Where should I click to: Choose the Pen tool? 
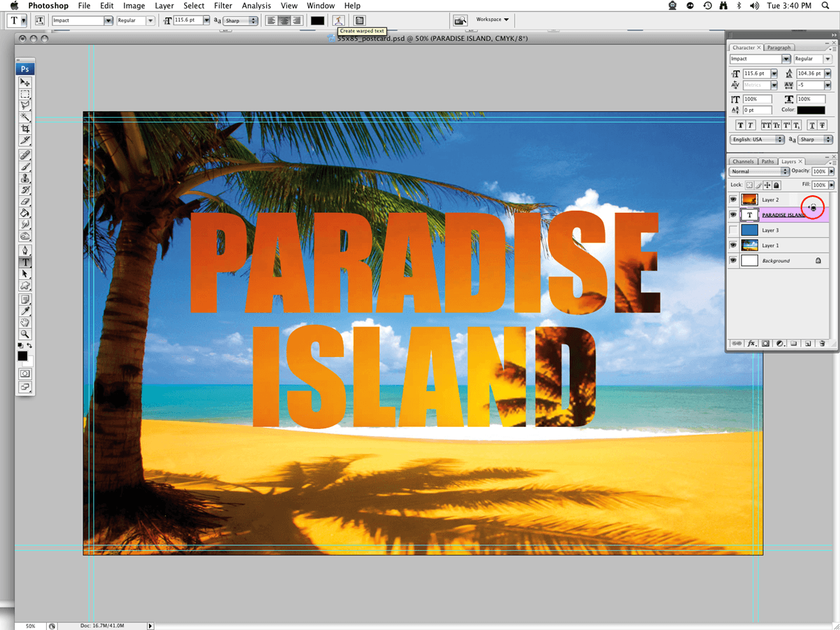tap(25, 250)
